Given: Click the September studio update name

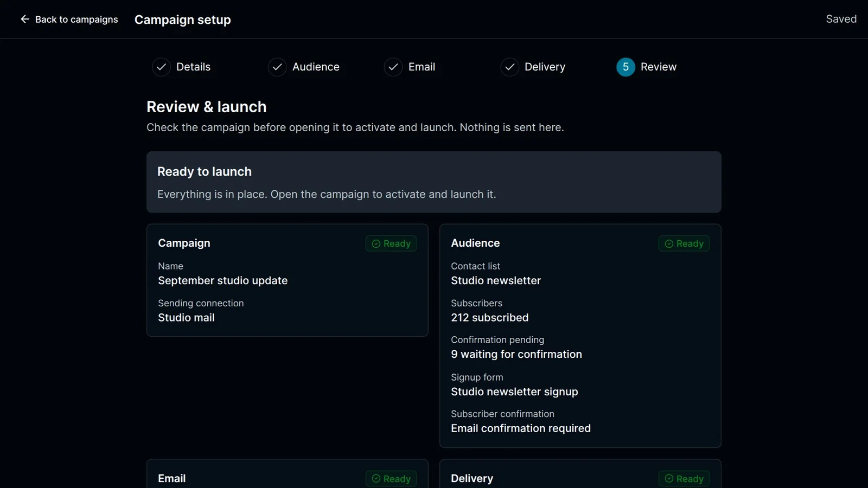Looking at the screenshot, I should (223, 280).
